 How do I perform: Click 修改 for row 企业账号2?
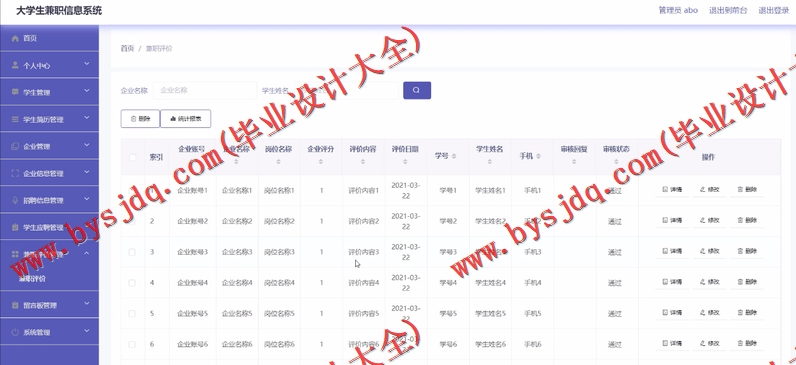pos(710,220)
